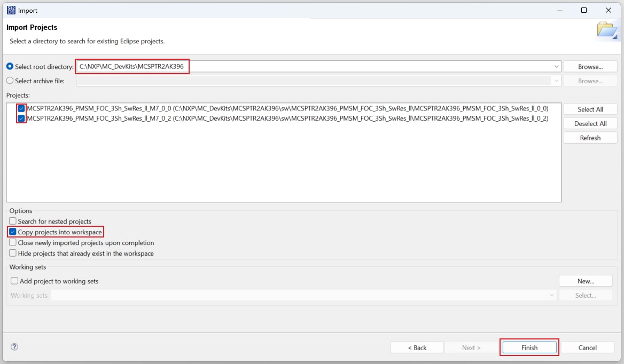Click the help question mark icon
This screenshot has height=364, width=624.
pos(14,347)
